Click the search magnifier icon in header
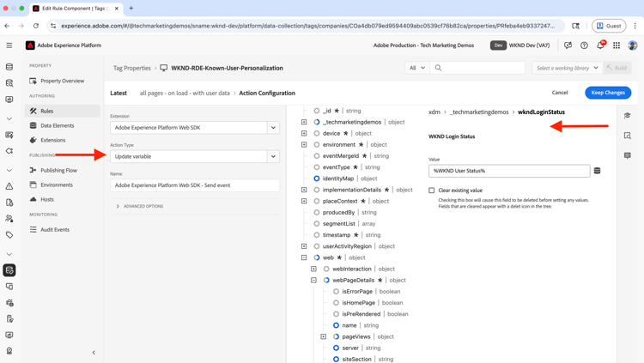 tap(438, 68)
